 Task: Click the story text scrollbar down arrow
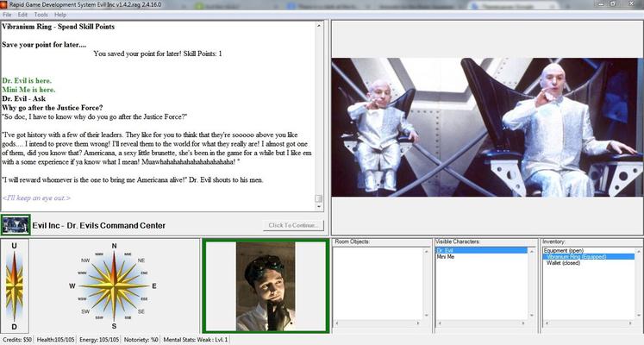[319, 207]
